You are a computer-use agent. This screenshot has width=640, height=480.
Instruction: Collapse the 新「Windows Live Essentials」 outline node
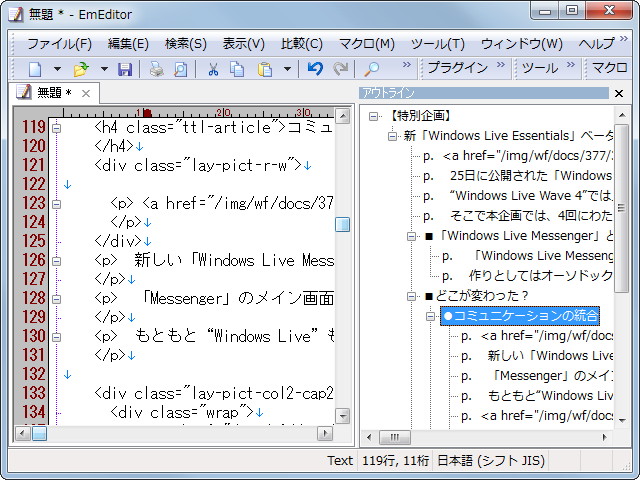393,136
